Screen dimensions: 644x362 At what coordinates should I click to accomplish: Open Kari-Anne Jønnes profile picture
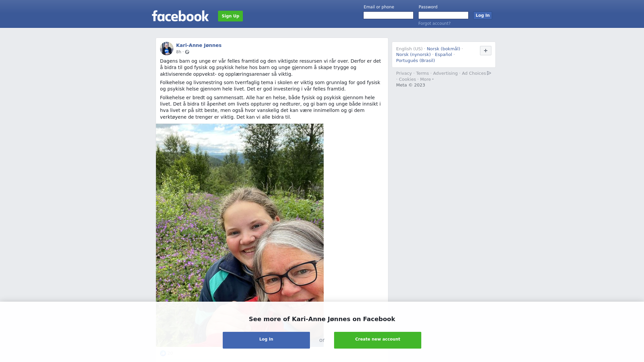[167, 49]
